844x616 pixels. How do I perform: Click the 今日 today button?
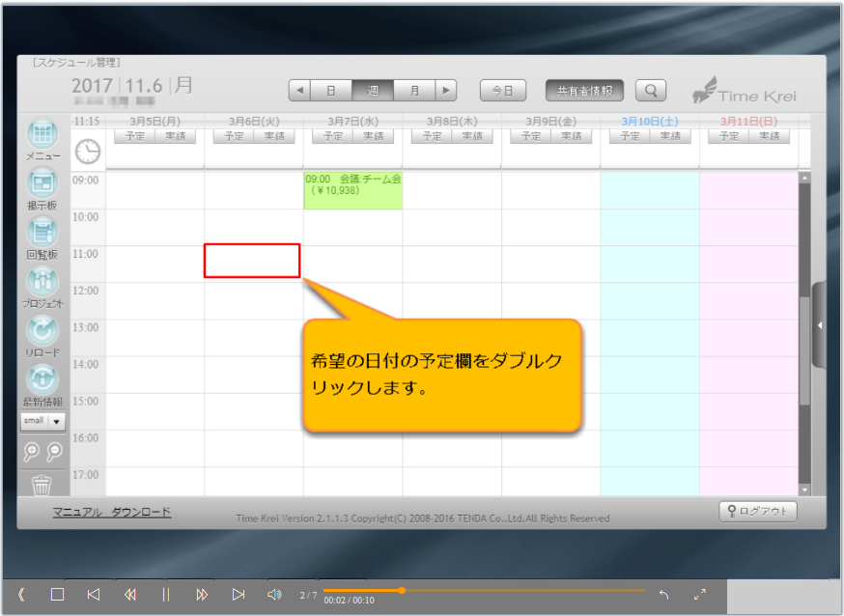tap(502, 91)
